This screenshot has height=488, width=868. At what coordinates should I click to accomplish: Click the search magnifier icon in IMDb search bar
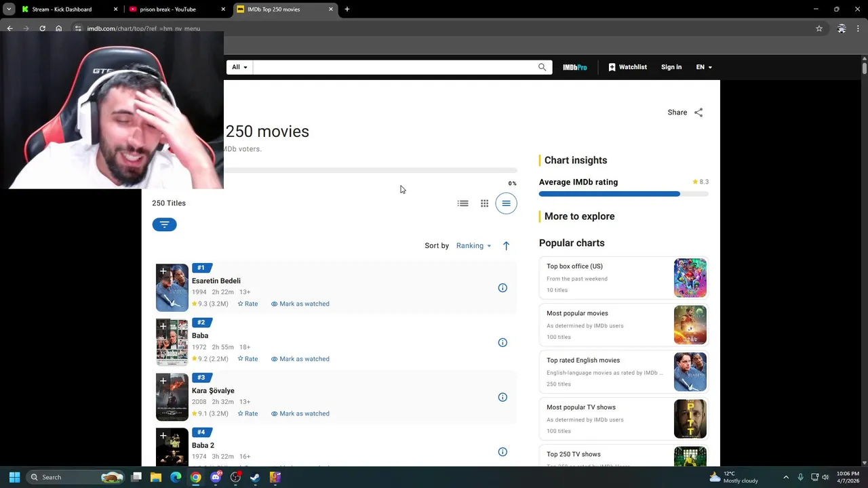(x=542, y=67)
